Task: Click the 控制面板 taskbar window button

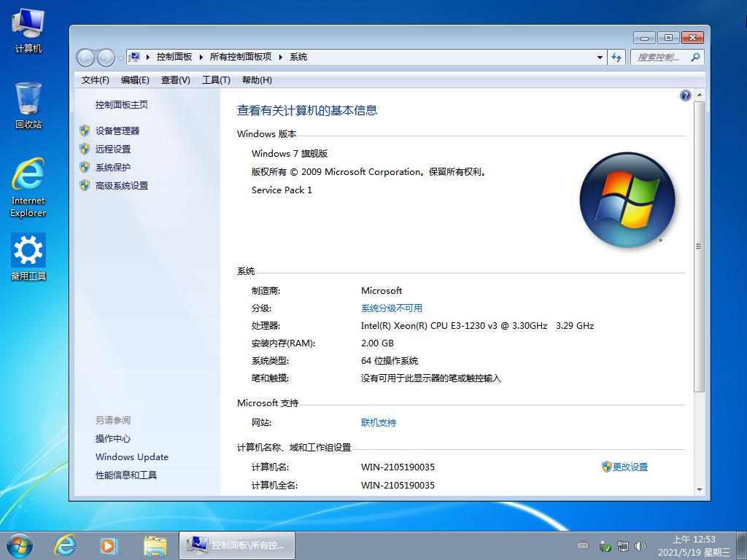Action: coord(237,545)
